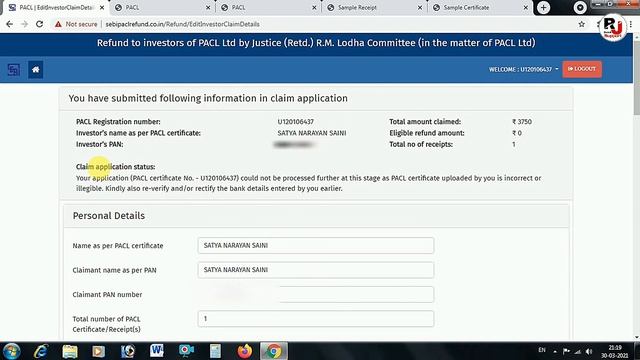This screenshot has width=640, height=360.
Task: Click Total amount claimed ₹ 3750 value
Action: coord(522,122)
